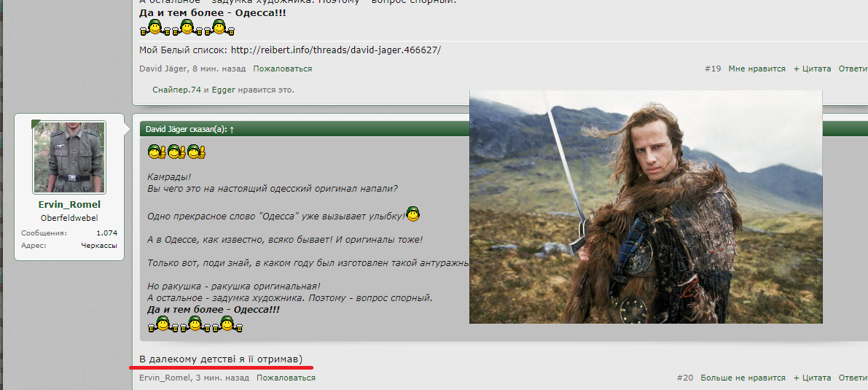The image size is (868, 390).
Task: Click the three thumbs-up smileys in quote
Action: (176, 151)
